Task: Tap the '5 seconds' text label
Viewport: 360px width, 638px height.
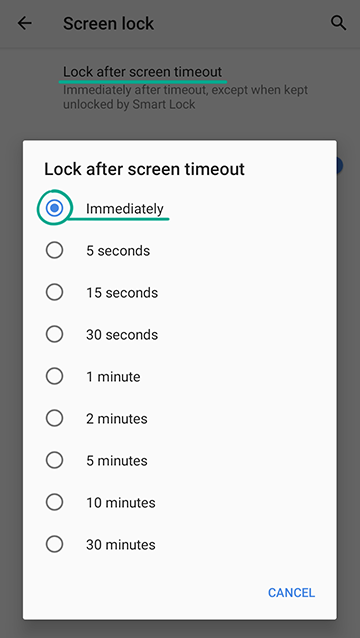Action: coord(118,250)
